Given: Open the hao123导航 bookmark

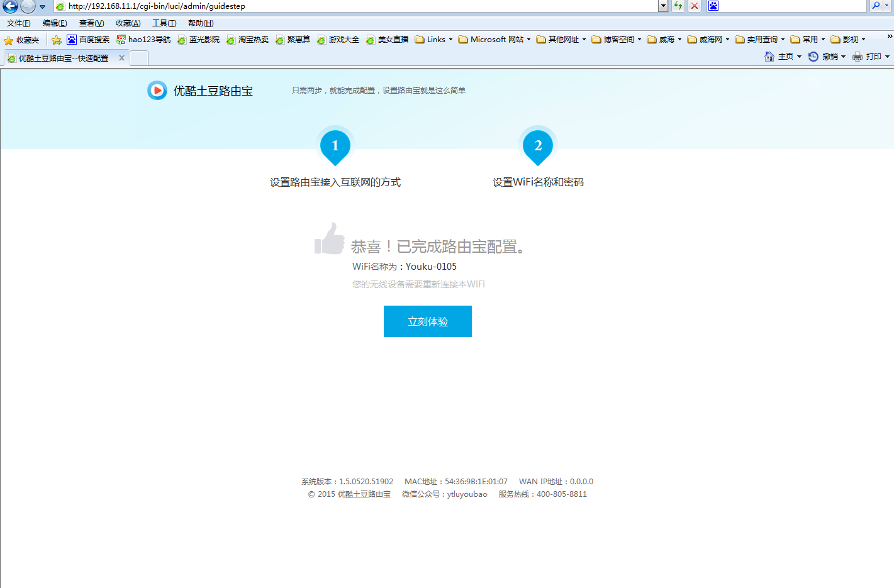Looking at the screenshot, I should [143, 40].
